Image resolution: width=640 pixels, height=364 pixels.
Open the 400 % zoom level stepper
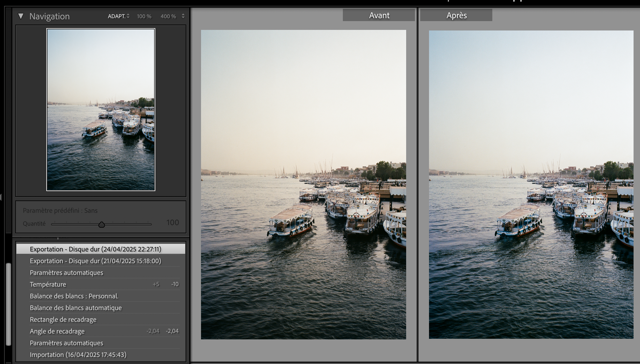tap(183, 16)
